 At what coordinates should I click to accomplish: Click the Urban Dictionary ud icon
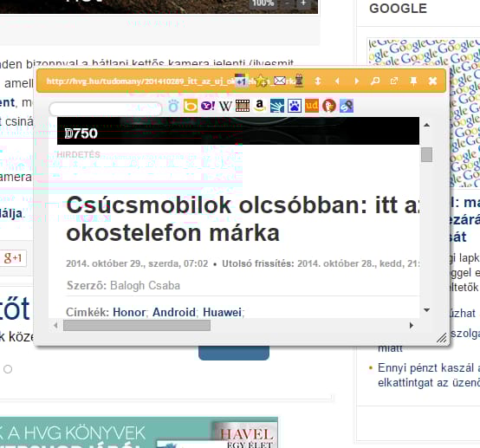312,106
